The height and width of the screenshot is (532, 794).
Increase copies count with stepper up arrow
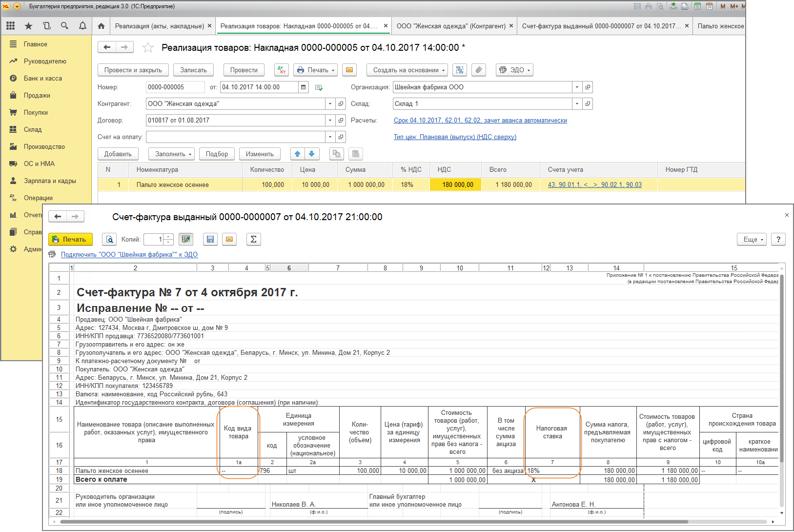[168, 237]
